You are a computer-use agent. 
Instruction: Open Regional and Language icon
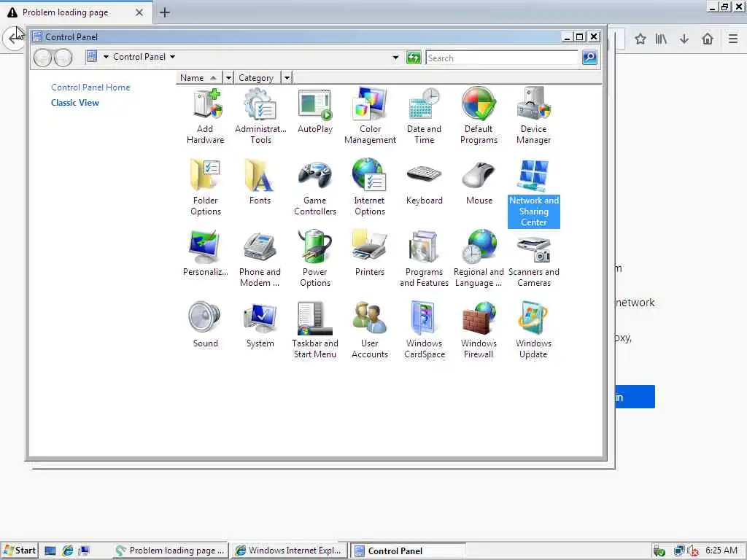(479, 259)
